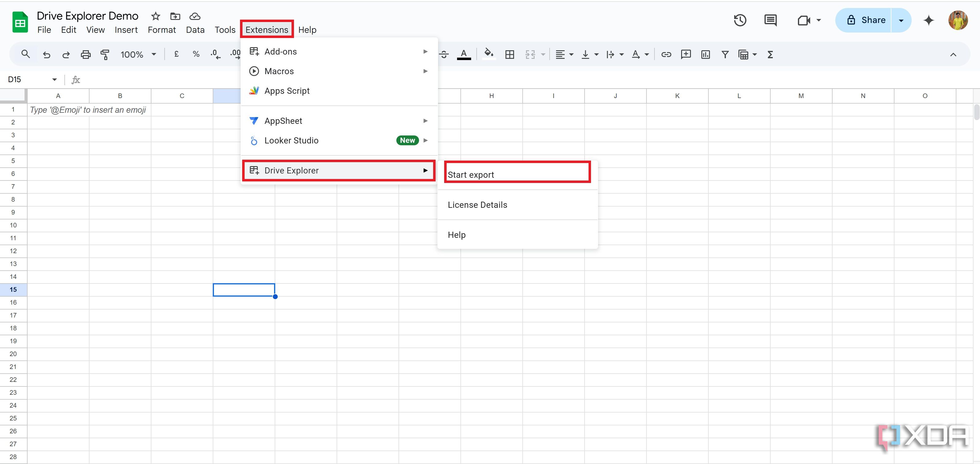Click the search magnifier icon in toolbar
Screen dimensions: 980x464
coord(25,54)
